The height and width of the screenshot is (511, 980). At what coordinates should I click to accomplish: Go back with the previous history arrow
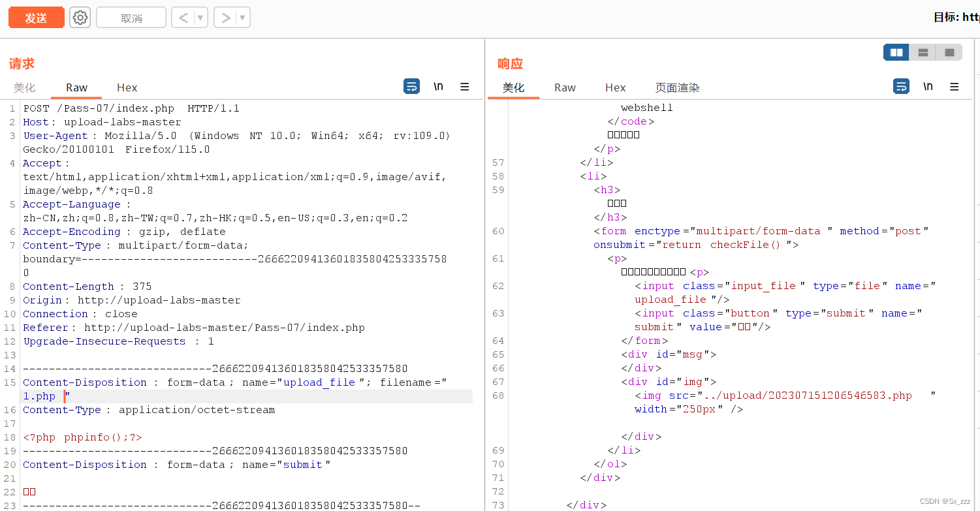[183, 18]
